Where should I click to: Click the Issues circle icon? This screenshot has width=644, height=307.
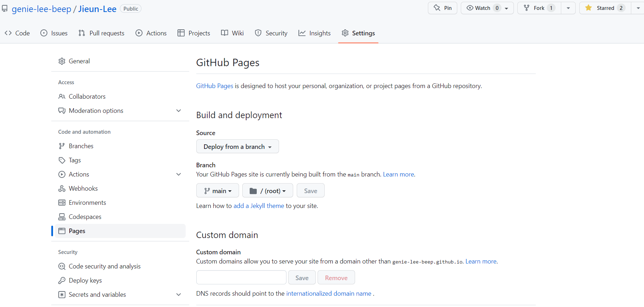(x=44, y=33)
